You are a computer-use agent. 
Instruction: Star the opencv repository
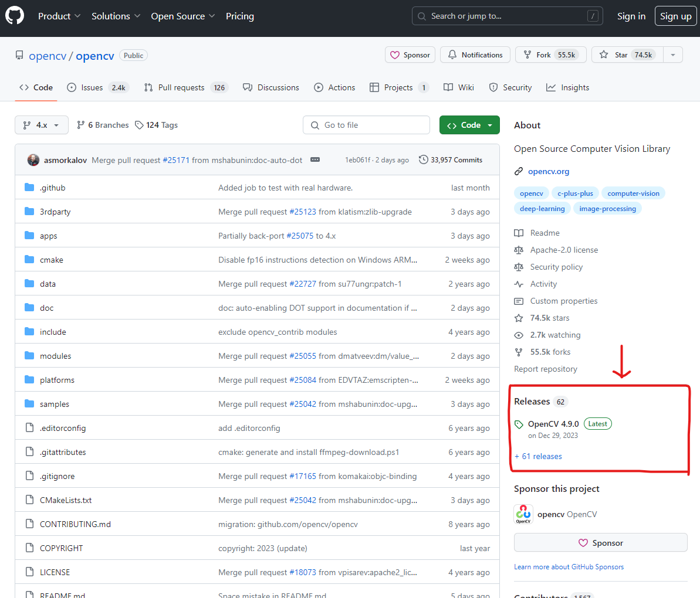(628, 55)
